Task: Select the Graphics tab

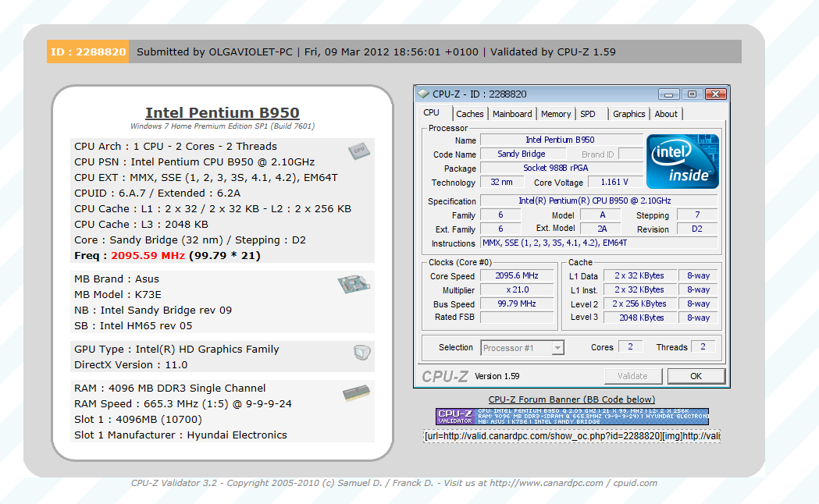Action: tap(628, 114)
